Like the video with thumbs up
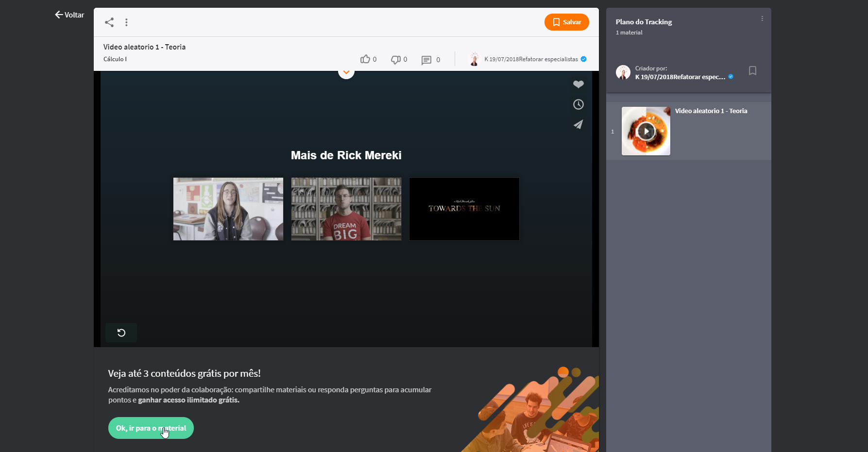Screen dimensions: 868x452 coord(365,59)
